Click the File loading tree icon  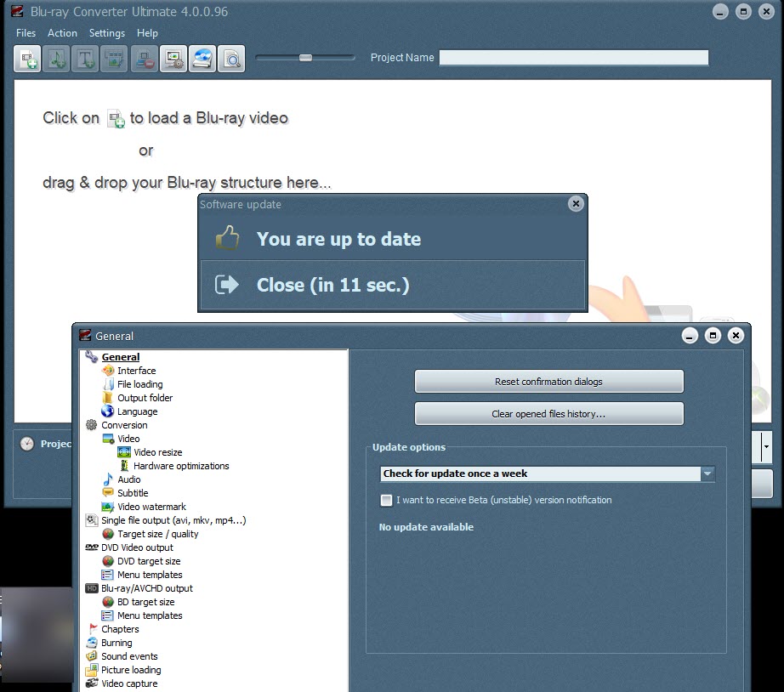pyautogui.click(x=107, y=384)
